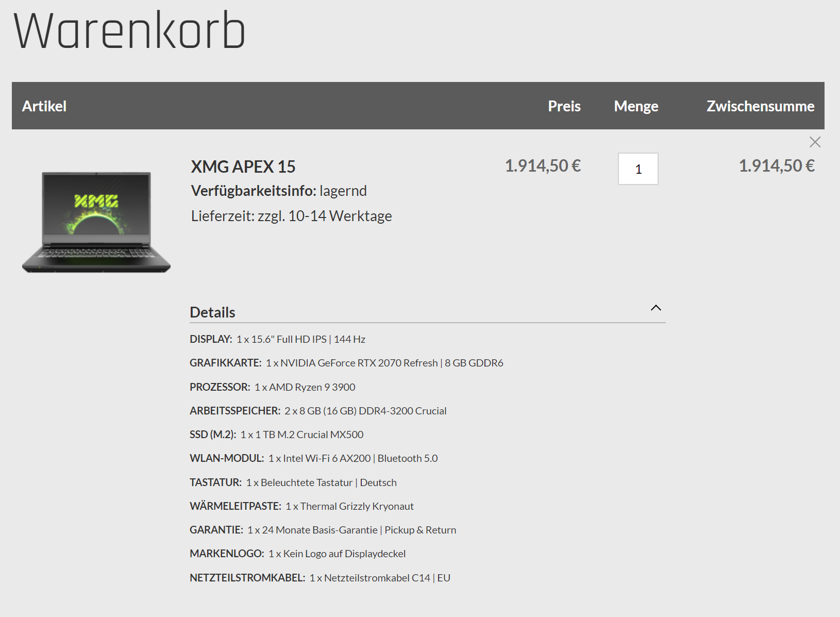Click the unit price 1.914,50 € under Preis

[543, 165]
